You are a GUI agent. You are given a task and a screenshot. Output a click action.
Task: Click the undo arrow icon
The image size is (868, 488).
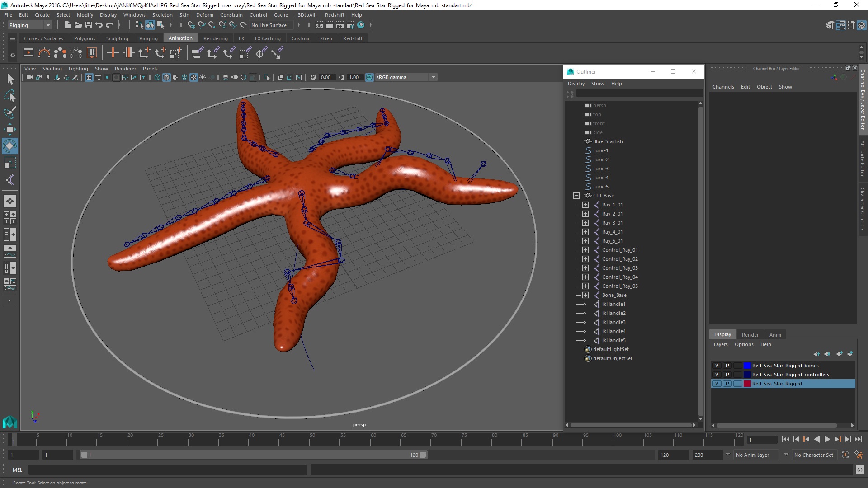[99, 25]
